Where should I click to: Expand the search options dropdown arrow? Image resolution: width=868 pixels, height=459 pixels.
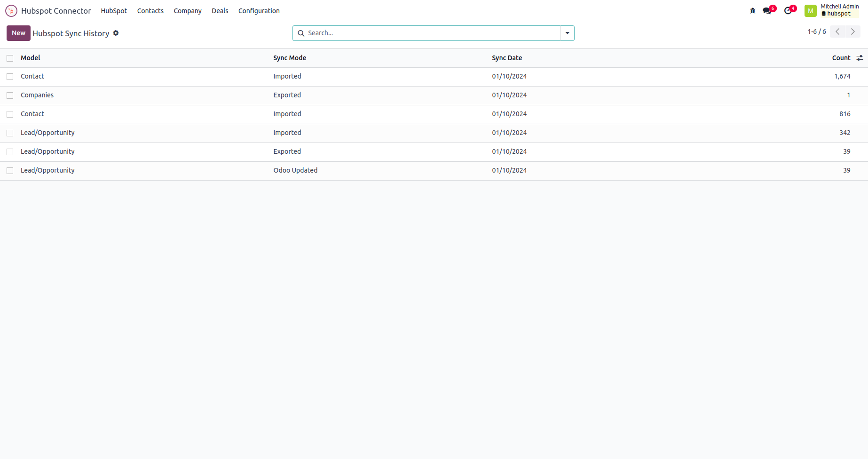tap(568, 33)
